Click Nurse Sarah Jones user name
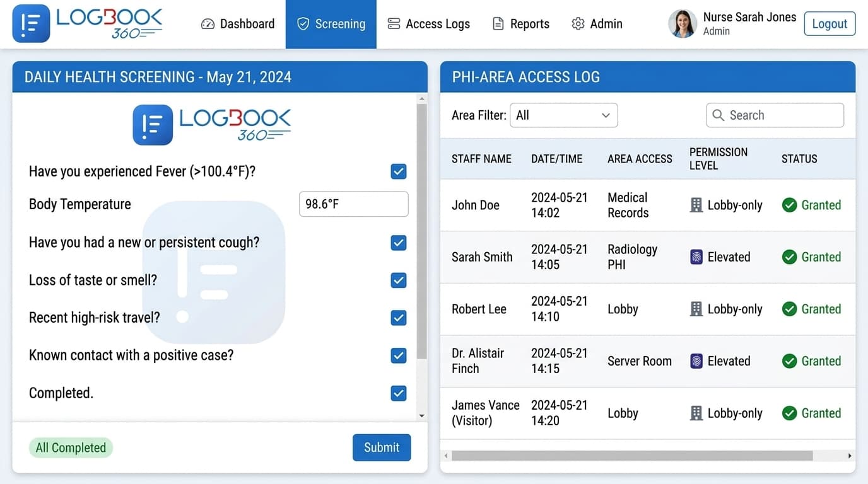Screen dimensions: 868x484 tap(749, 17)
